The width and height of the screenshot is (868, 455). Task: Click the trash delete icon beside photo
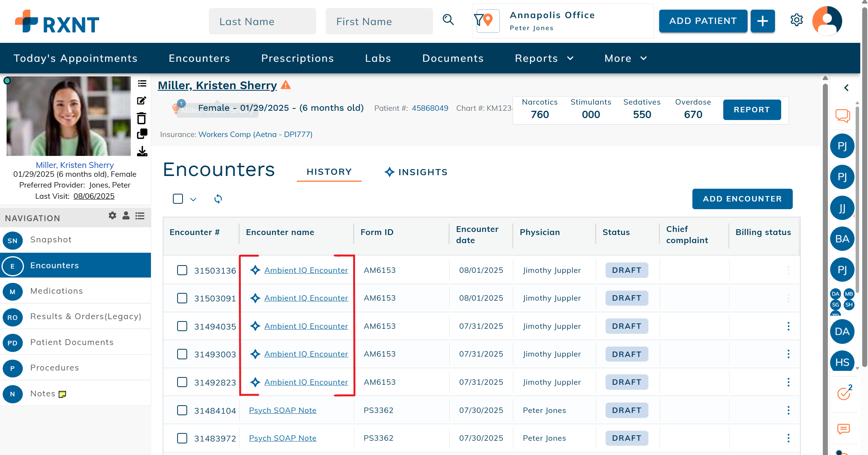(x=142, y=118)
